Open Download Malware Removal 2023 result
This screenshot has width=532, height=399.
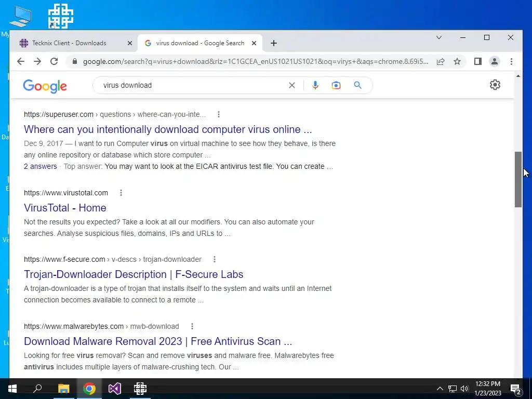(158, 341)
